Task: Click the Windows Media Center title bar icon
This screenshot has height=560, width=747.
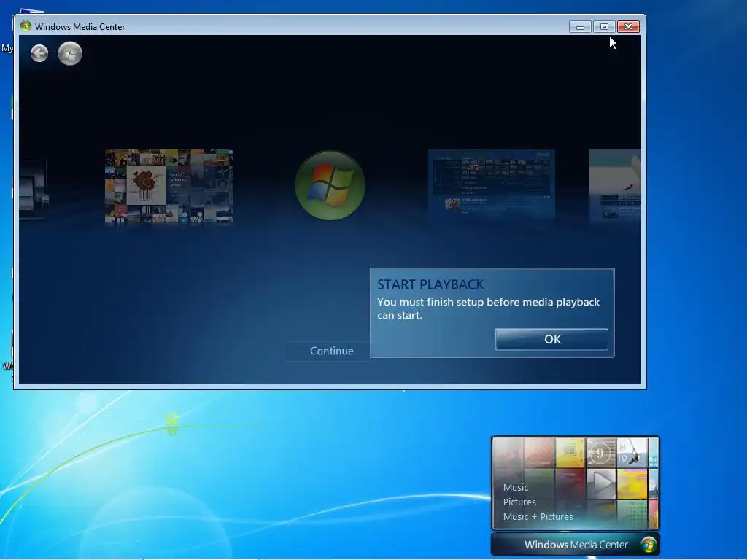Action: tap(26, 26)
